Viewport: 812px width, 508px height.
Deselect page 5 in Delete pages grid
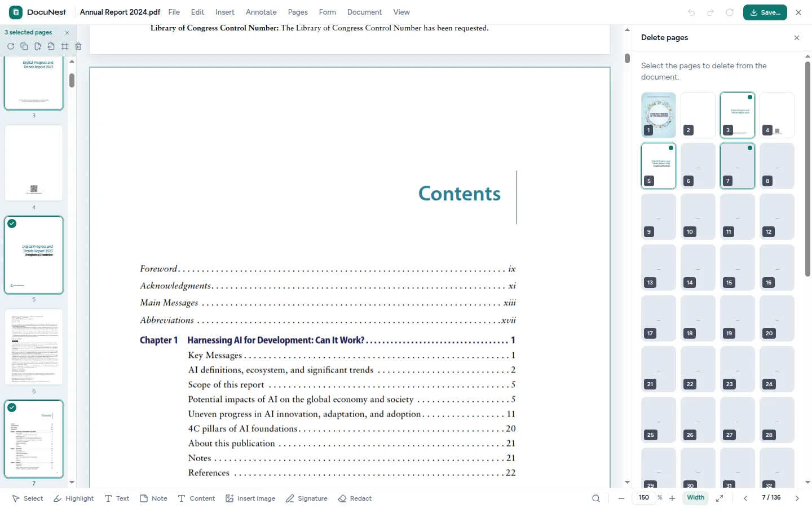click(659, 166)
